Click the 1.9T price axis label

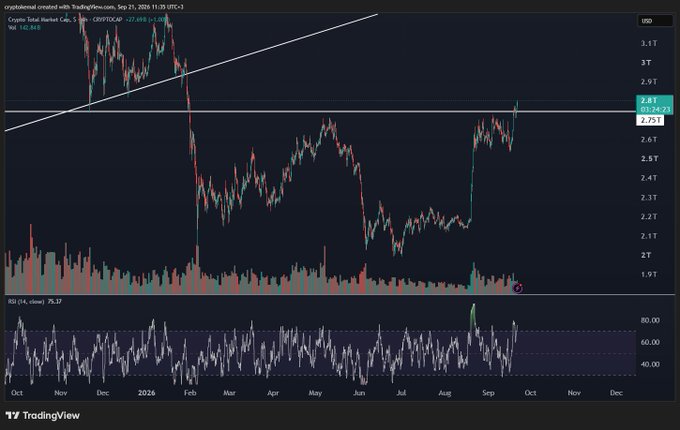[x=649, y=274]
